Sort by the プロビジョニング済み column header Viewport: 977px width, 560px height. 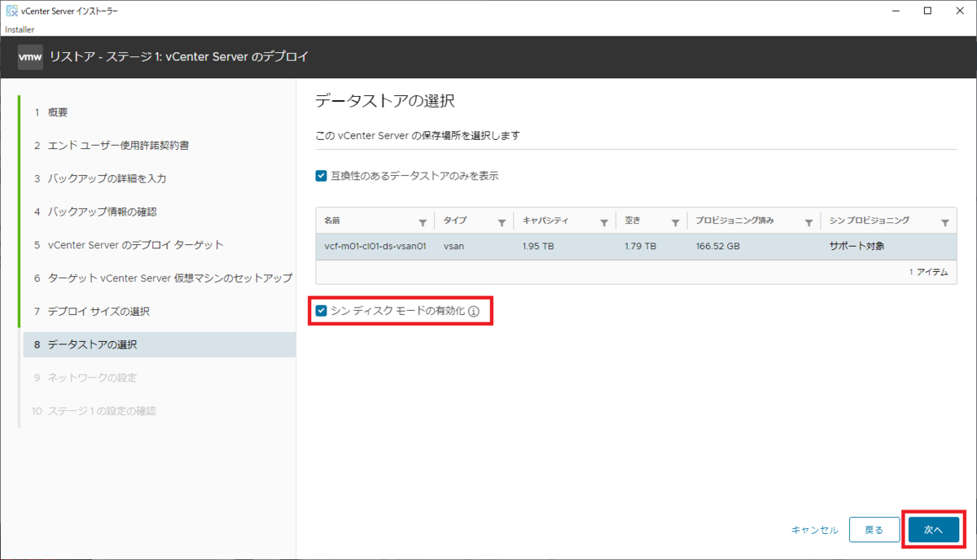tap(735, 221)
